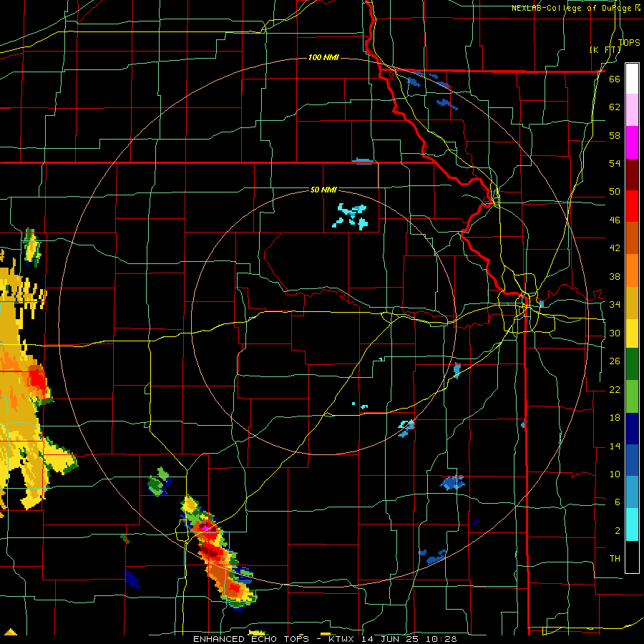Screen dimensions: 644x644
Task: Click the light green legend swatch
Action: [632, 396]
